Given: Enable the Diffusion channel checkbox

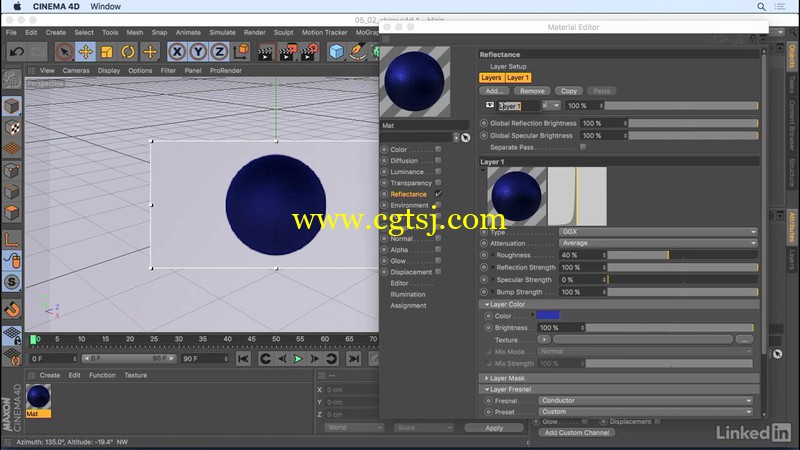Looking at the screenshot, I should 438,160.
